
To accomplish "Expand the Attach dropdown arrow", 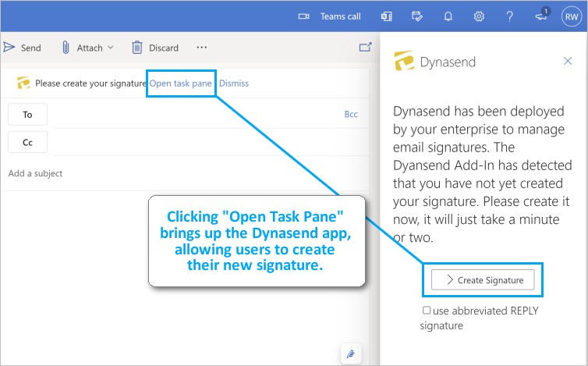I will pyautogui.click(x=111, y=48).
